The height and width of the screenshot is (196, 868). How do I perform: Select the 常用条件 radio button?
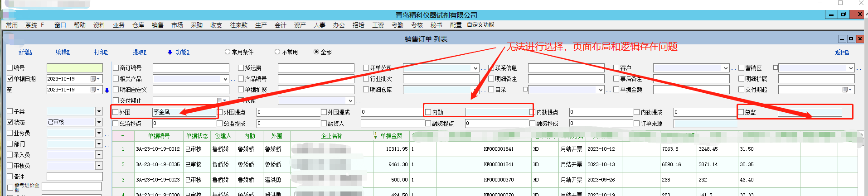[x=228, y=52]
